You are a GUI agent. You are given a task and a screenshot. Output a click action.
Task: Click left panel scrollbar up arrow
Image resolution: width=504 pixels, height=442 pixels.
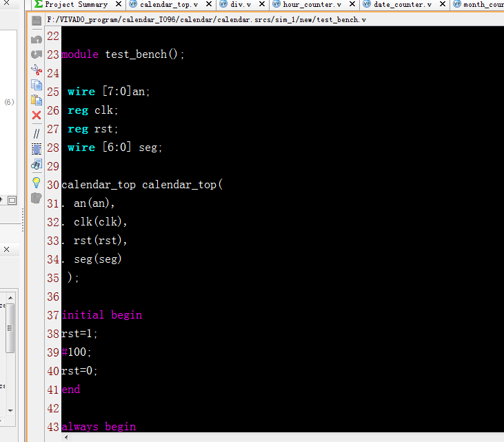pyautogui.click(x=10, y=298)
